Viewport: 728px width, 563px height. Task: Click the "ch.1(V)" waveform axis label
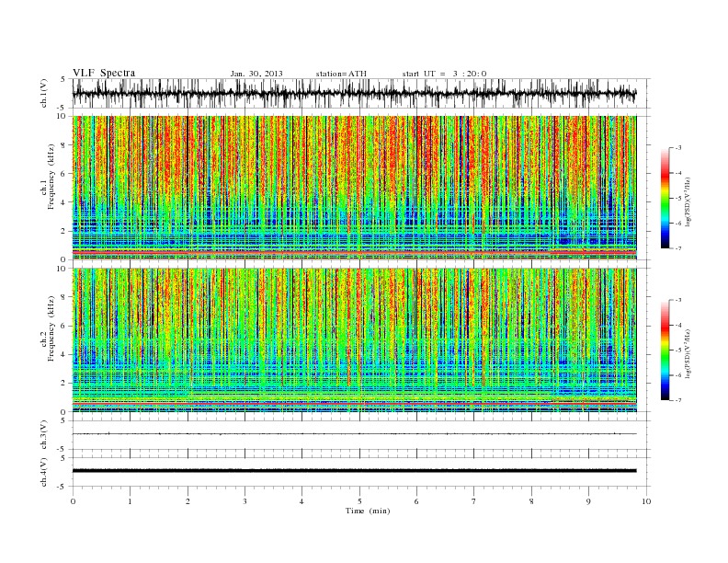(x=44, y=93)
